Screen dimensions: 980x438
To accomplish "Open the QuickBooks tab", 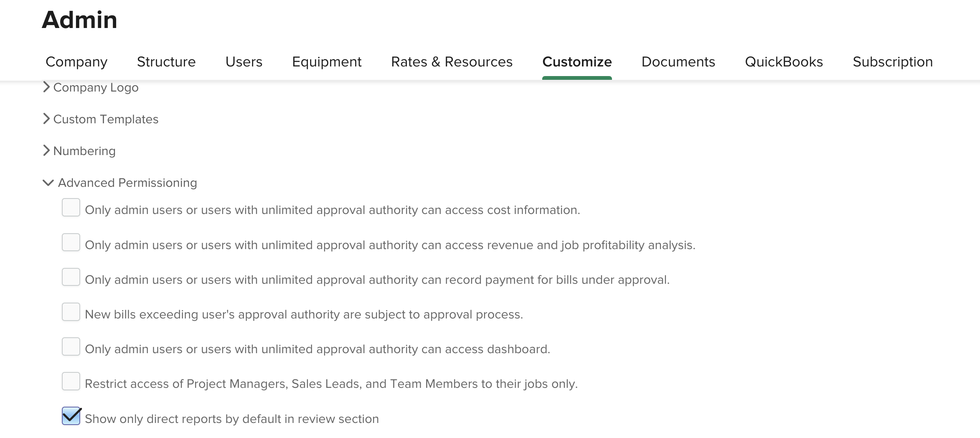I will [x=784, y=62].
